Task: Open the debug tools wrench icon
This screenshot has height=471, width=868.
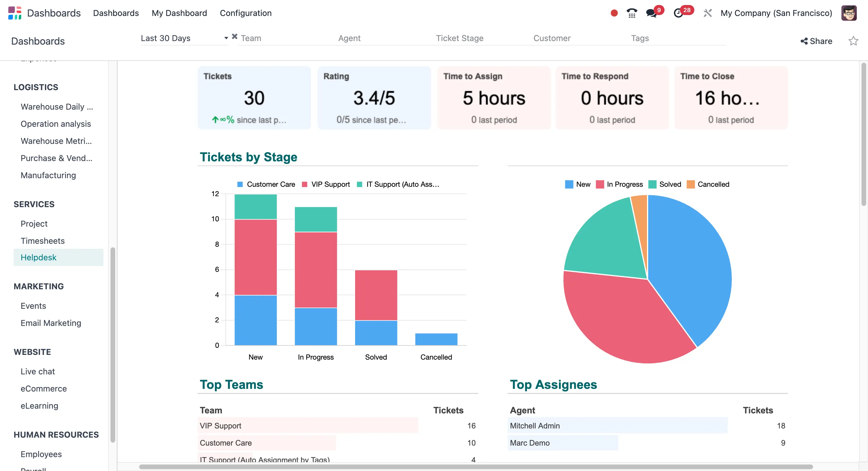Action: pyautogui.click(x=707, y=13)
